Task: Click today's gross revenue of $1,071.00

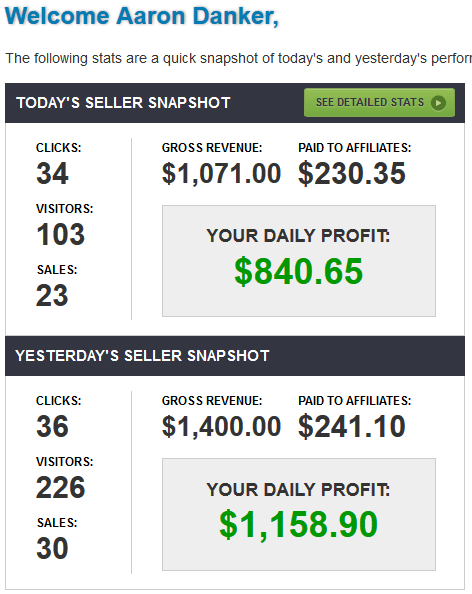Action: click(221, 174)
